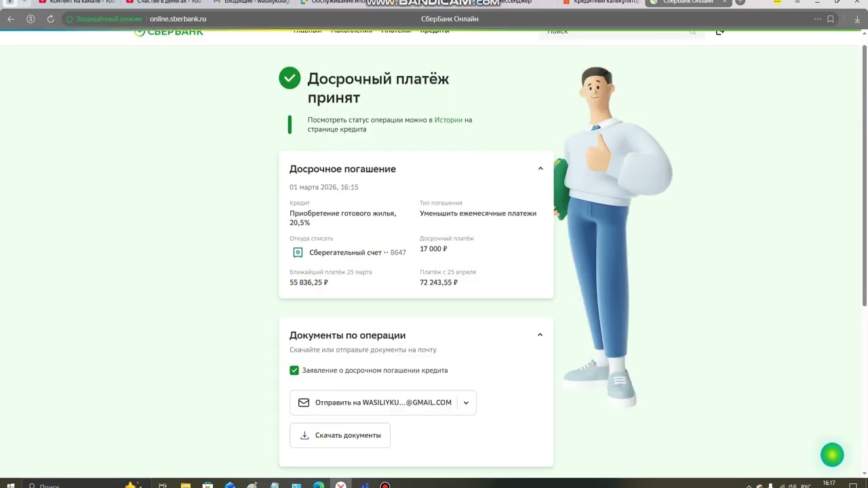The height and width of the screenshot is (488, 868).
Task: Click the Скачать документы button
Action: (x=340, y=435)
